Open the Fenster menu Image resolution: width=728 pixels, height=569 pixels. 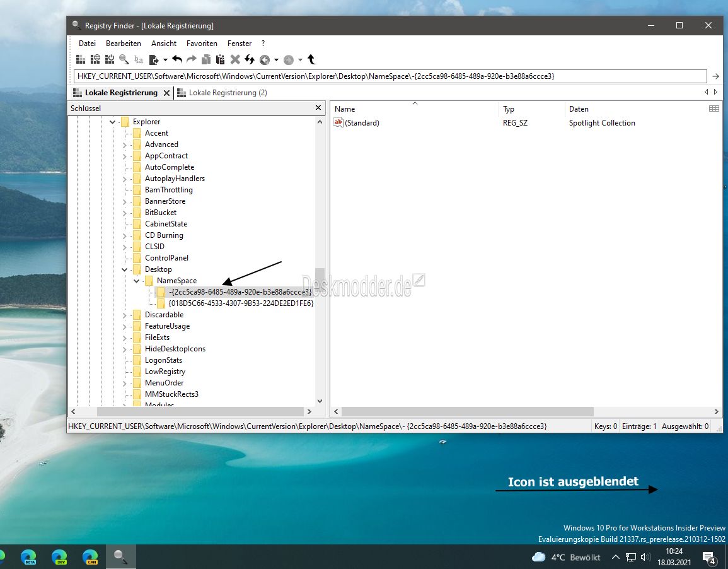(x=240, y=43)
